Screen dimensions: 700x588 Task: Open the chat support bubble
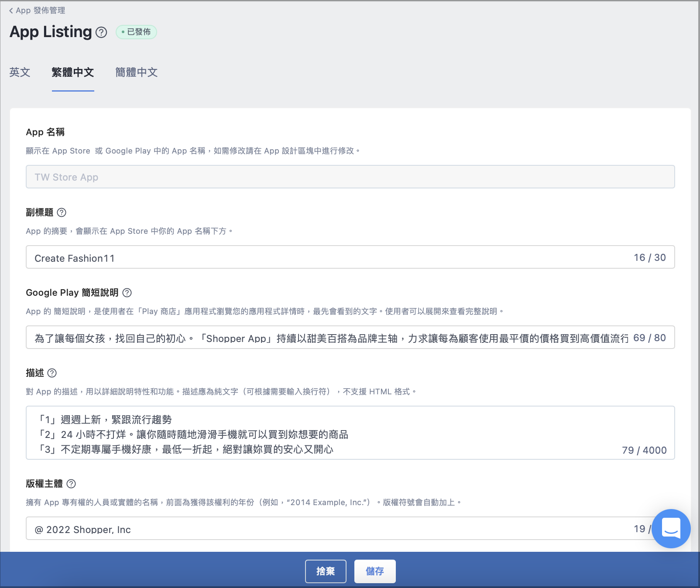[671, 529]
